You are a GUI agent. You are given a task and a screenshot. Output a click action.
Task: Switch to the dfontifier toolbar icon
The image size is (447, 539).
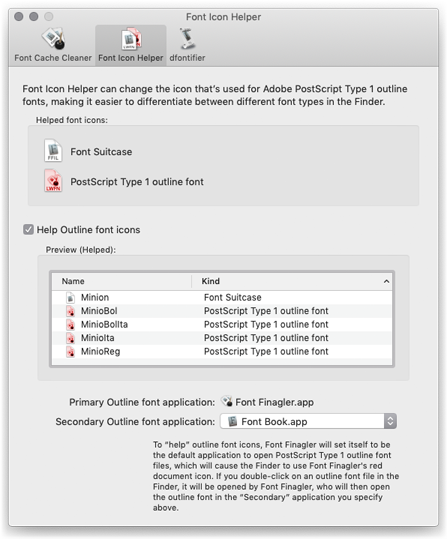[187, 38]
